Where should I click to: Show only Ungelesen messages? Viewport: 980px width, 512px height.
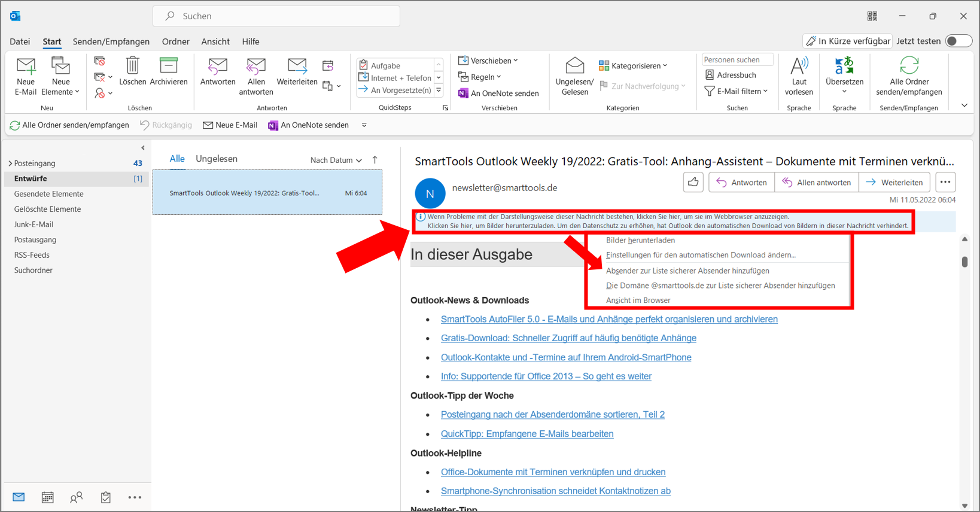pos(217,159)
